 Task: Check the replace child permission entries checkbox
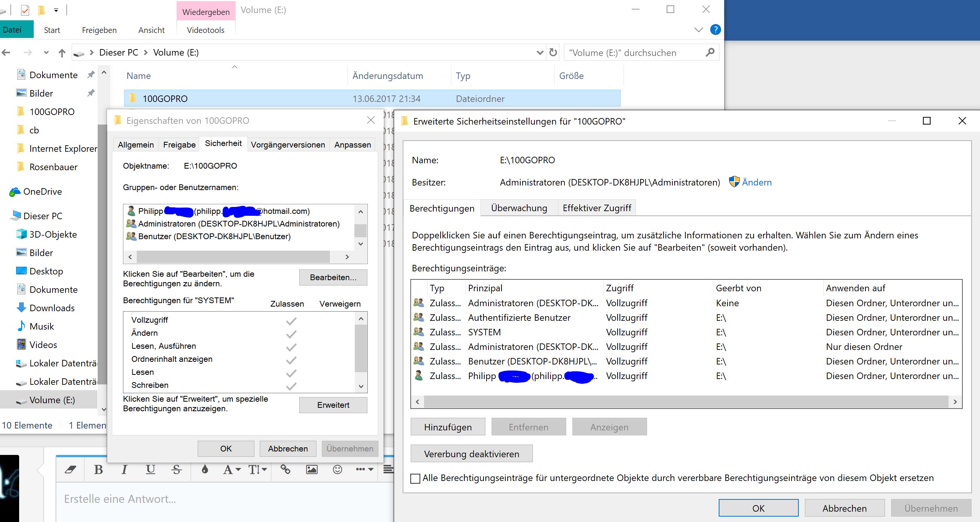point(415,478)
